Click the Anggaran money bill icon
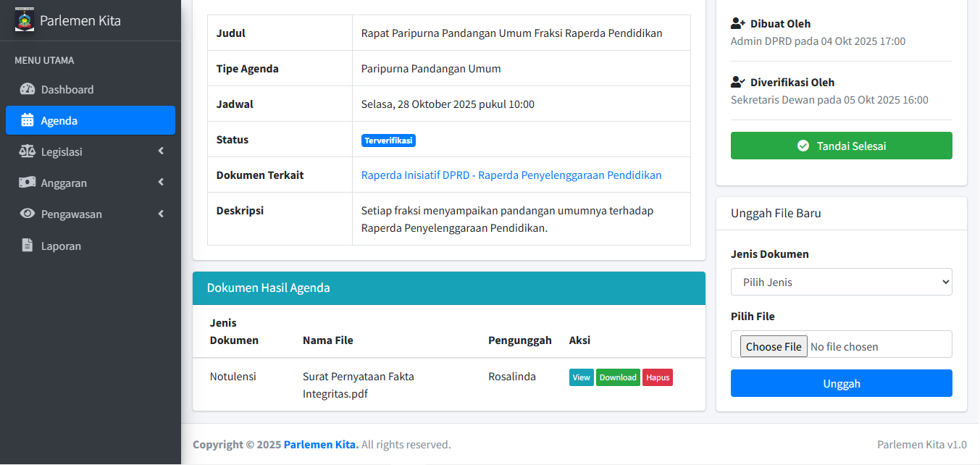The height and width of the screenshot is (465, 980). point(28,183)
